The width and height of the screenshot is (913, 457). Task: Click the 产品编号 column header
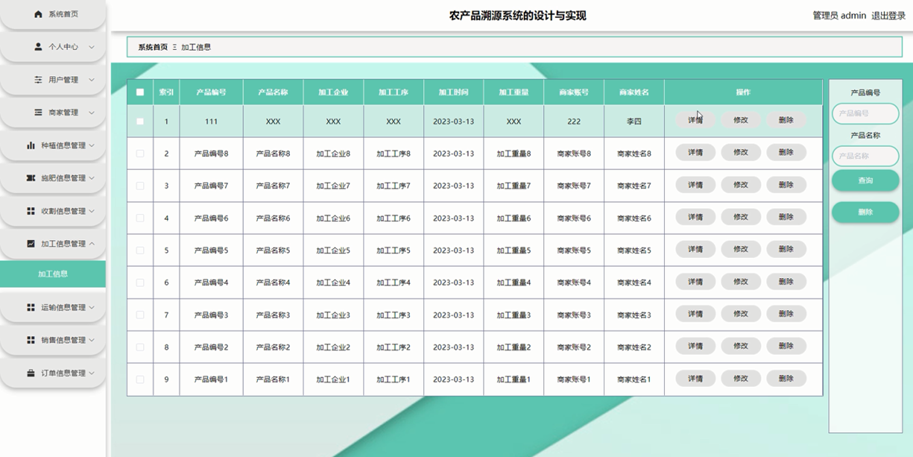pyautogui.click(x=211, y=92)
